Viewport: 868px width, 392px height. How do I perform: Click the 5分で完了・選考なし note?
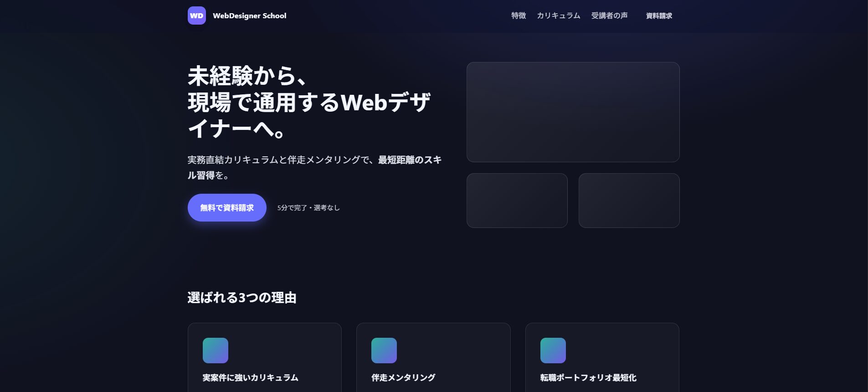click(x=308, y=208)
